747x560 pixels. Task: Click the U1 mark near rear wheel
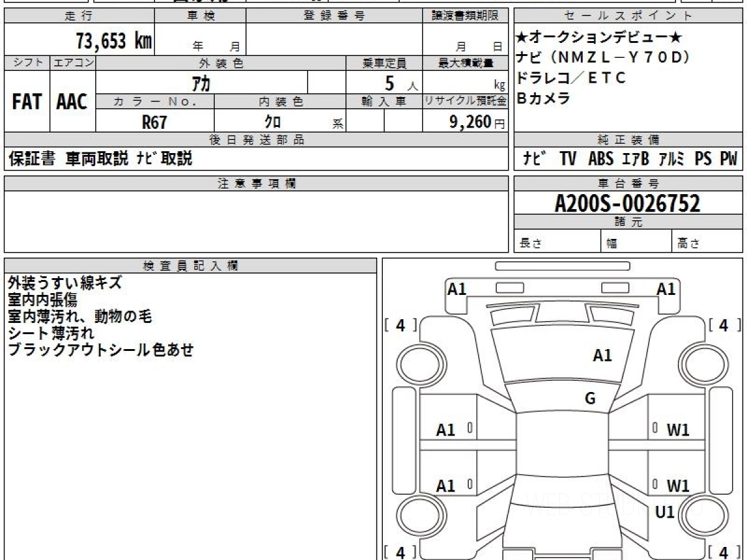pyautogui.click(x=665, y=512)
